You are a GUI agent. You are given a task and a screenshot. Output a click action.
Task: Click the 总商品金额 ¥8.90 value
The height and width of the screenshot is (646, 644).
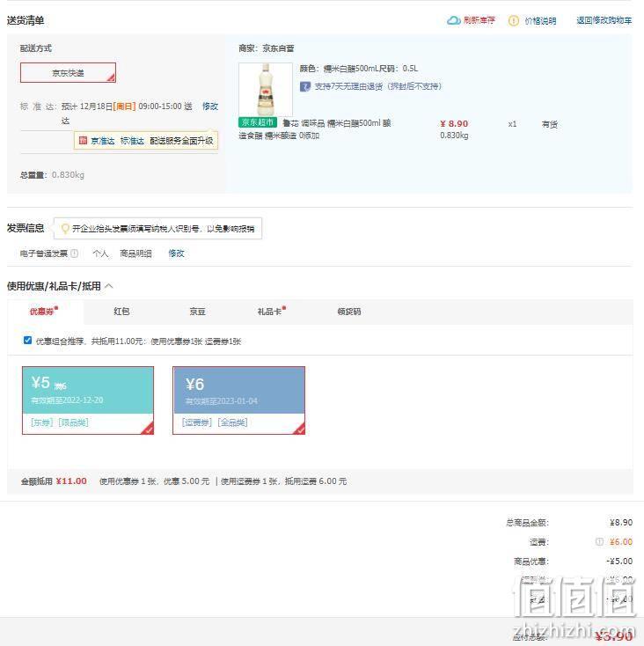(621, 522)
